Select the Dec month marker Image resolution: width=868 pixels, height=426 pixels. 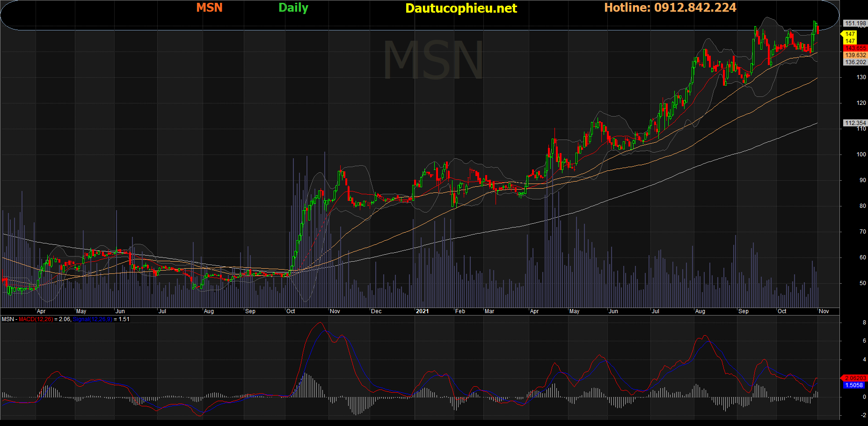point(376,311)
